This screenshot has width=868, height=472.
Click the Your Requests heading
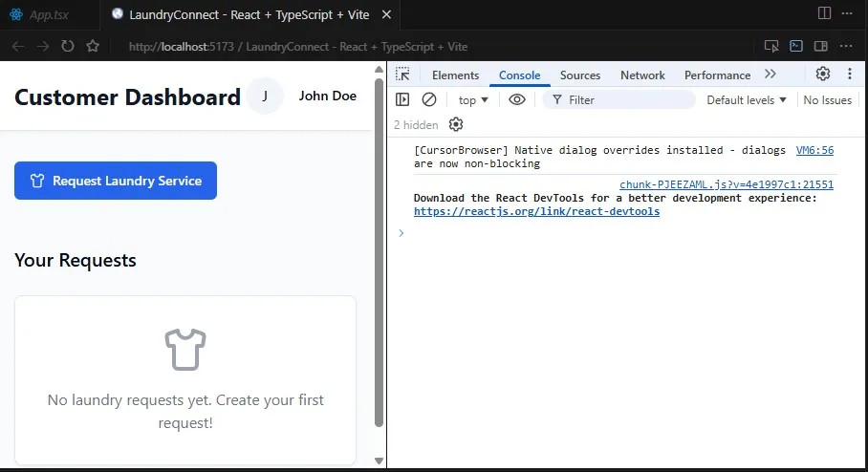pyautogui.click(x=76, y=260)
